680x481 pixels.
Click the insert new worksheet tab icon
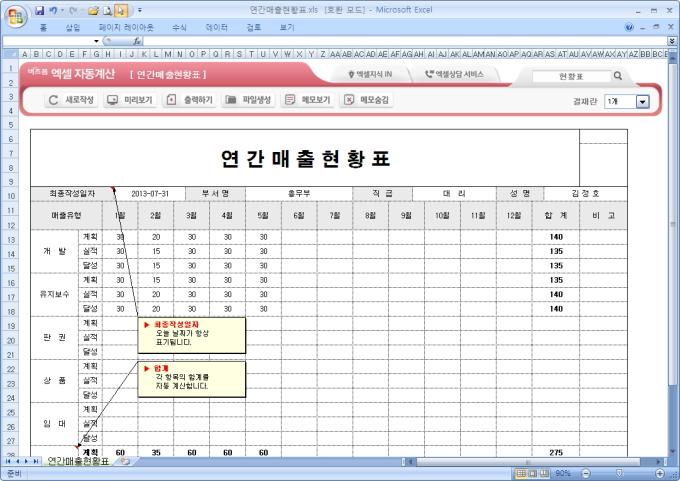pos(125,461)
